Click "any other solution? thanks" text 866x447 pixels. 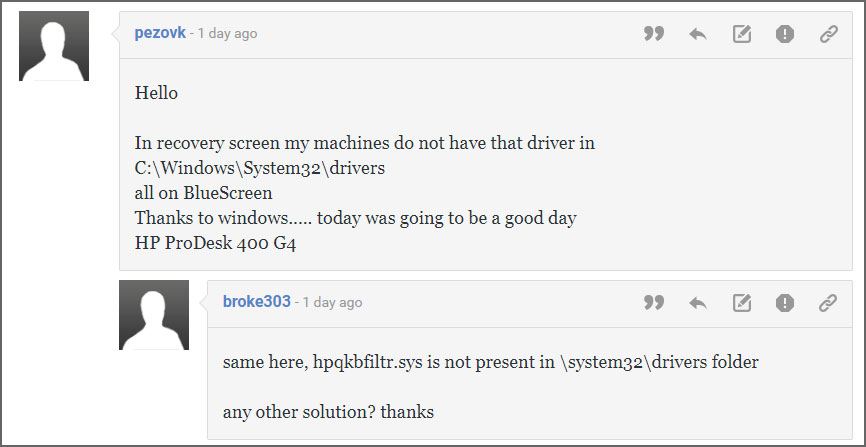point(329,412)
